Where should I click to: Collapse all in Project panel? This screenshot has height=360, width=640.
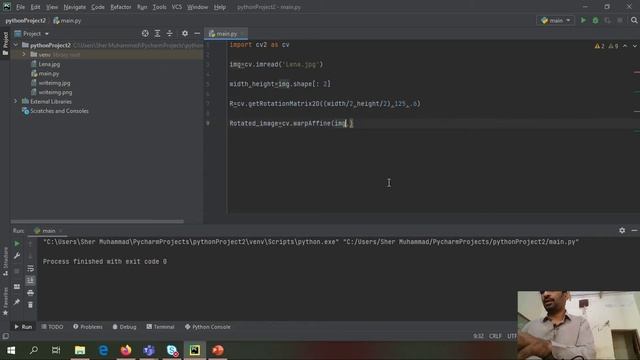coord(169,33)
